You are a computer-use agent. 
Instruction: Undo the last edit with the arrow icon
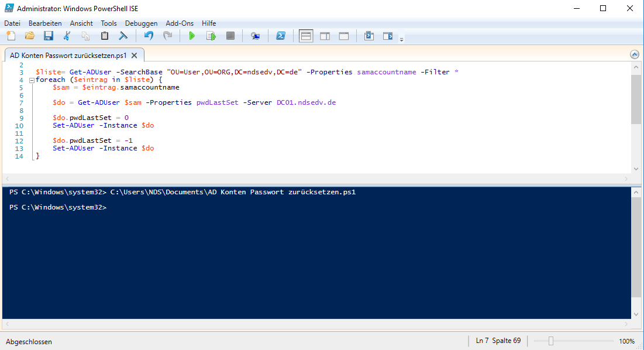pos(149,36)
